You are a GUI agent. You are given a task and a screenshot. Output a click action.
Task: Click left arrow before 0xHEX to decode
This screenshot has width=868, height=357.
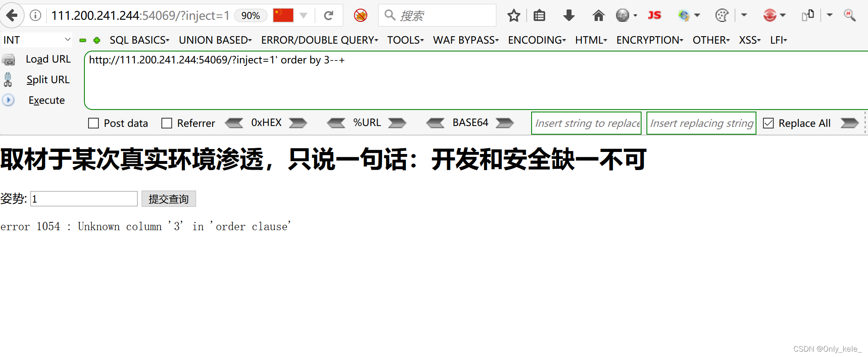(x=234, y=123)
